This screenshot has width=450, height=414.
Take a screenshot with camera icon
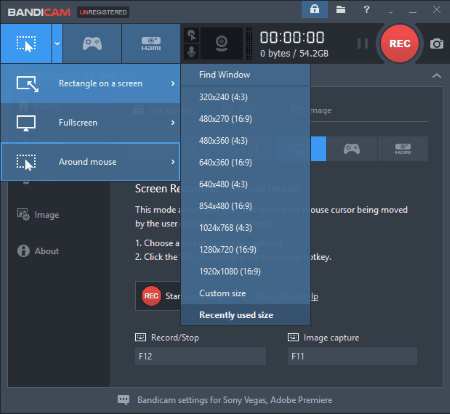436,44
